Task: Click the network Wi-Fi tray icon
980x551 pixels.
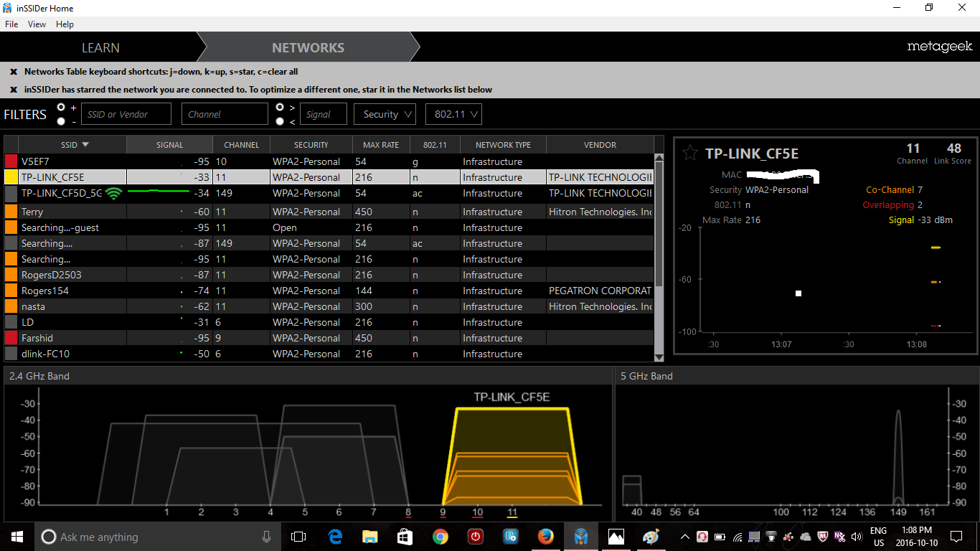Action: (x=738, y=537)
